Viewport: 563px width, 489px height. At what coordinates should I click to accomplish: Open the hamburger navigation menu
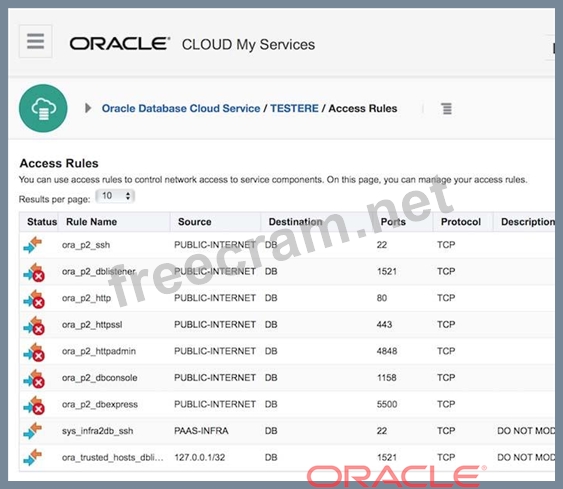point(36,41)
